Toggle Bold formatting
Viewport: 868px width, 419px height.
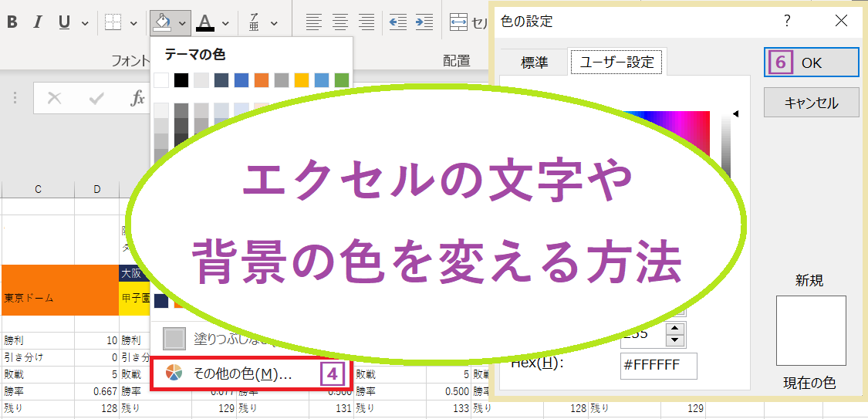pos(12,22)
